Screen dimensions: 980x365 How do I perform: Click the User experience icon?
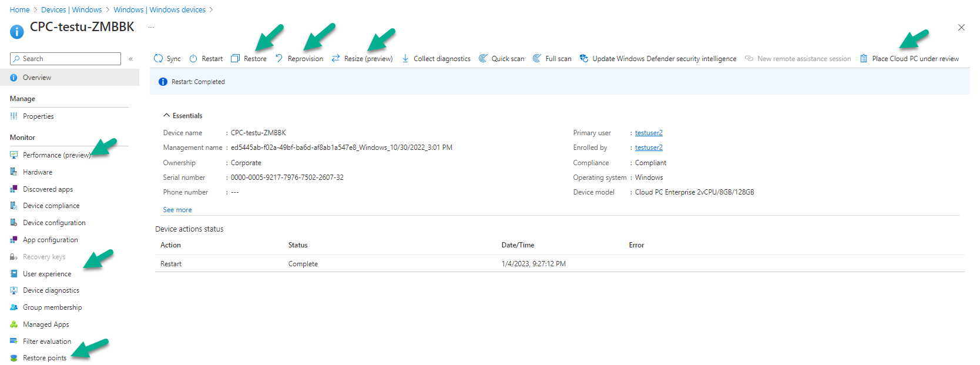14,274
